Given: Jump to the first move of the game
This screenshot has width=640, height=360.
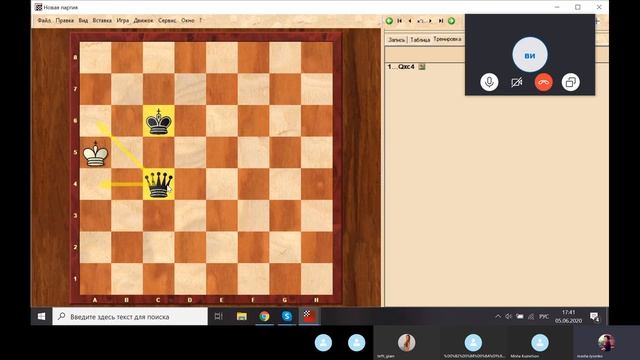Looking at the screenshot, I should point(400,21).
